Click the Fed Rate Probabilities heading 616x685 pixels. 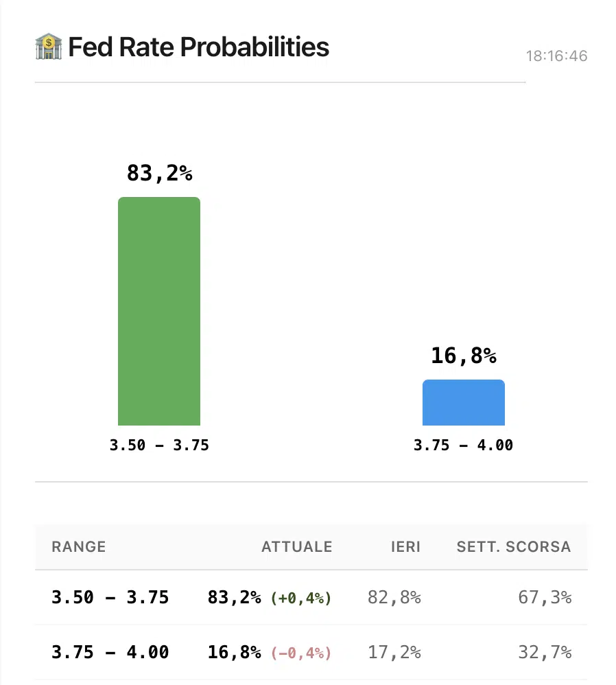tap(199, 47)
